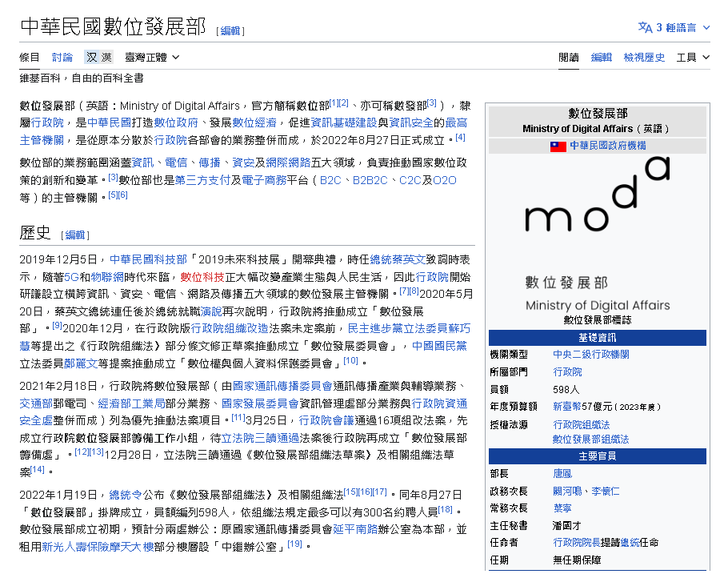Screen dimensions: 720x578
Task: Select the 編輯 tab in the page toolbar
Action: (601, 57)
